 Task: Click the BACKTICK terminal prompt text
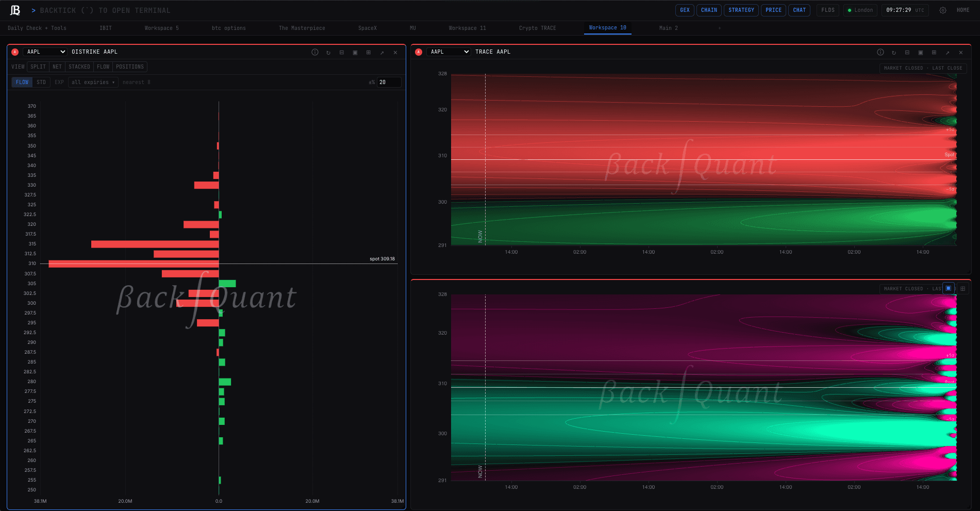105,10
